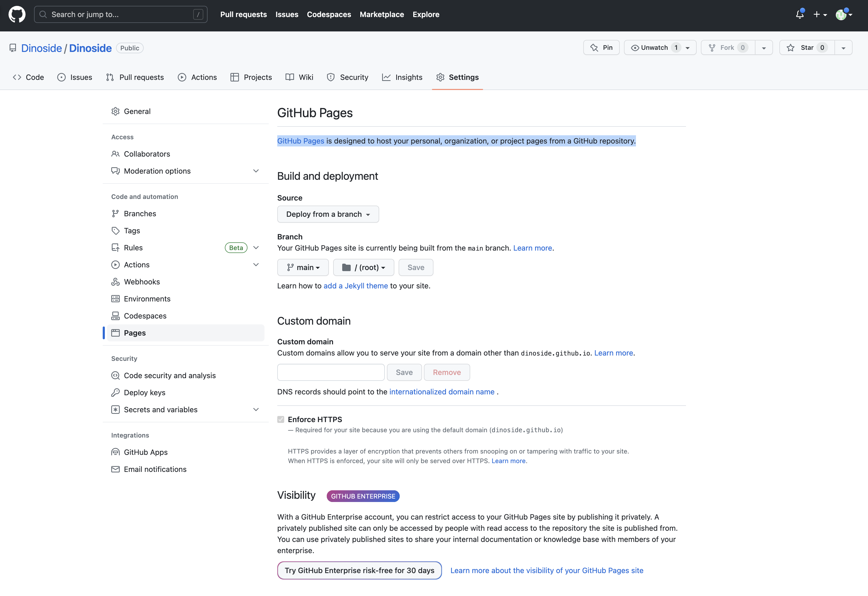868x596 pixels.
Task: Expand the fork options dropdown arrow
Action: click(x=764, y=47)
